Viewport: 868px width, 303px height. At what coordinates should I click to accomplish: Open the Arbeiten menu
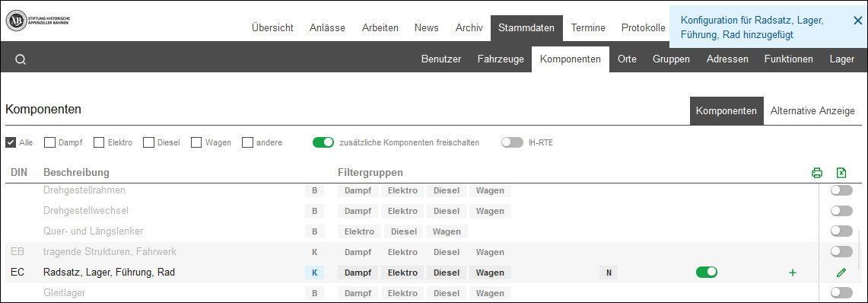380,27
